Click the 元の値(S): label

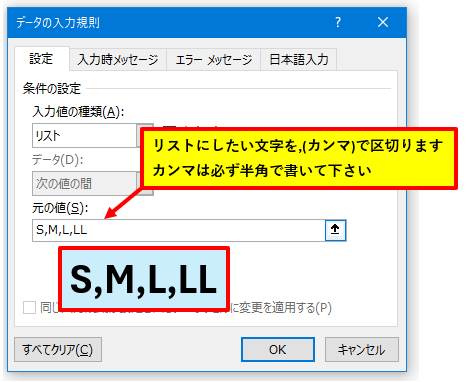(x=60, y=208)
